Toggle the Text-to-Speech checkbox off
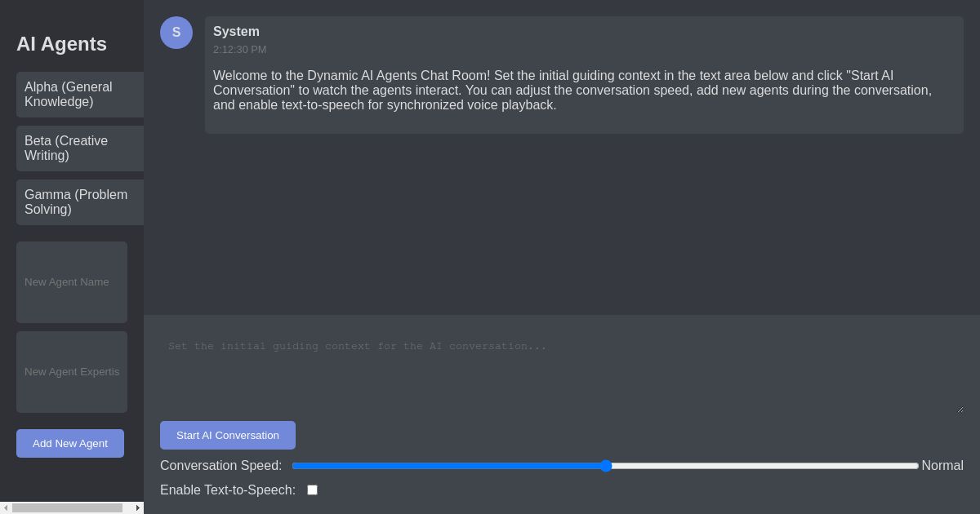Screen dimensions: 980x514 (312, 490)
